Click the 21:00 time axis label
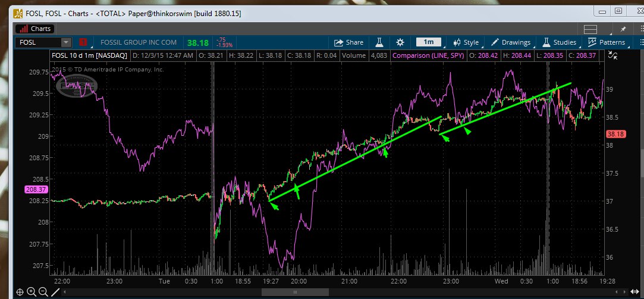The image size is (644, 299). (x=348, y=281)
